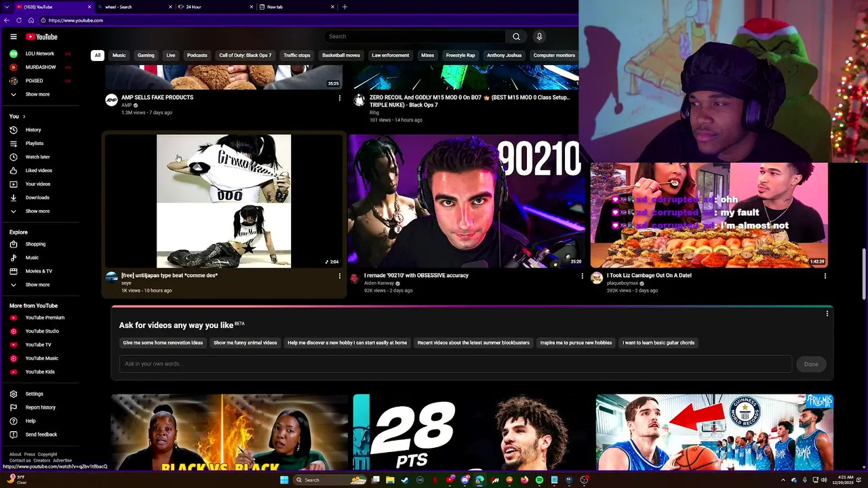Click the Ask in your own words field
This screenshot has height=488, width=868.
(x=455, y=364)
